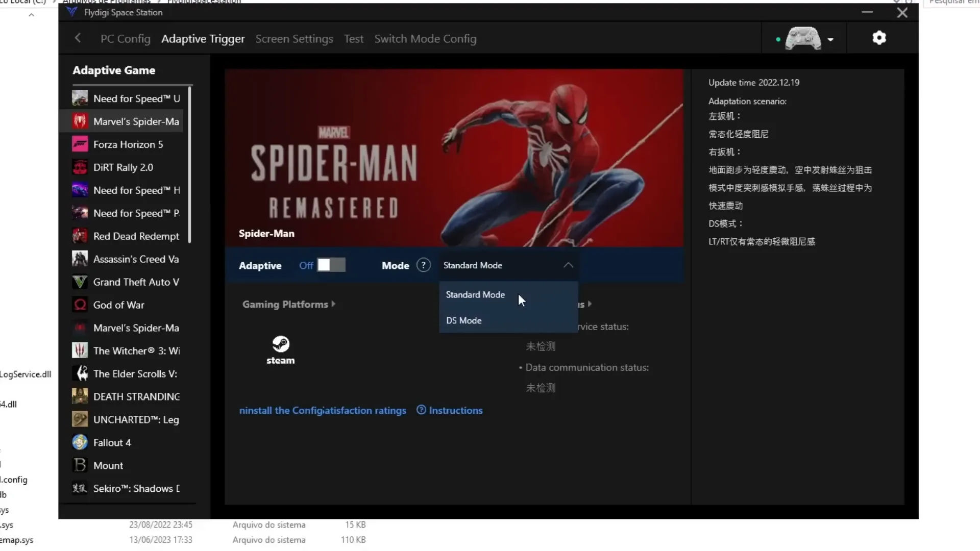
Task: Click The Elder Scrolls V game icon
Action: pyautogui.click(x=80, y=373)
